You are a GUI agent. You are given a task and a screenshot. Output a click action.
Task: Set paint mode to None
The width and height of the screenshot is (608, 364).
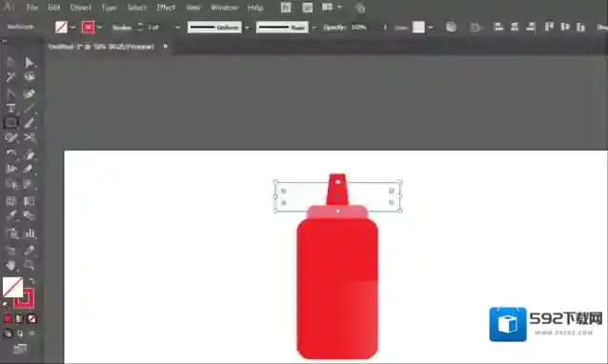click(32, 319)
